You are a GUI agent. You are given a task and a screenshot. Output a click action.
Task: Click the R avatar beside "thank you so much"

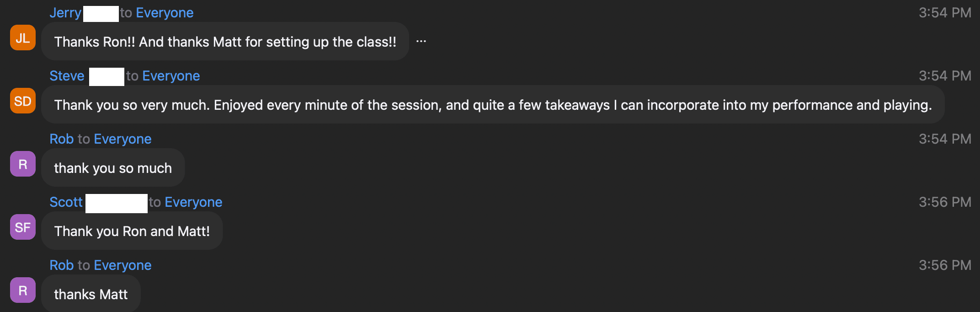click(23, 164)
